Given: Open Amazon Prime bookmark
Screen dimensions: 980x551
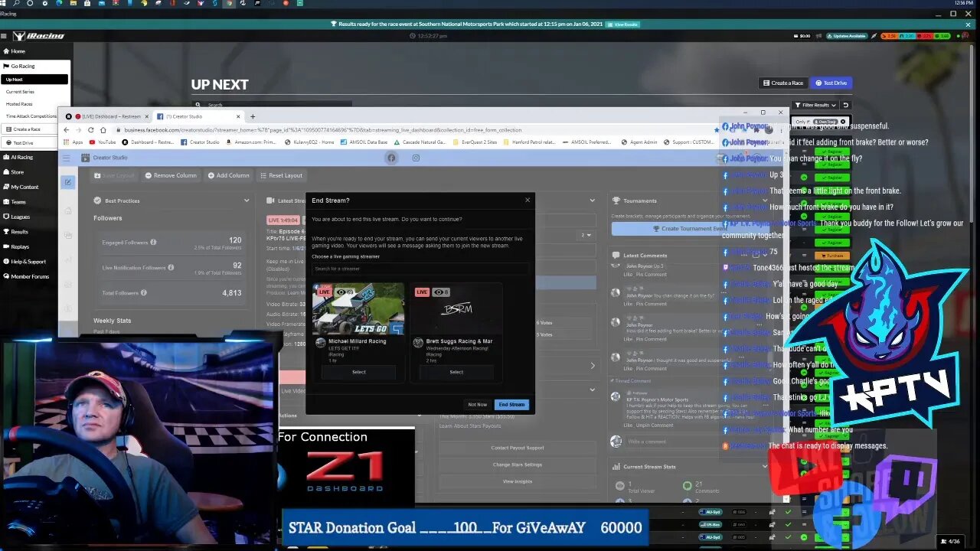Looking at the screenshot, I should 251,142.
